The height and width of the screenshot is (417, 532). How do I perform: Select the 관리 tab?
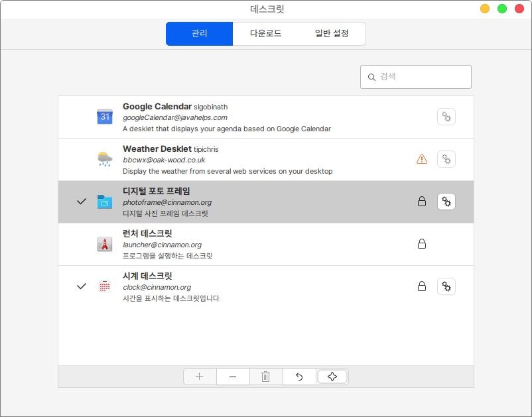click(199, 34)
